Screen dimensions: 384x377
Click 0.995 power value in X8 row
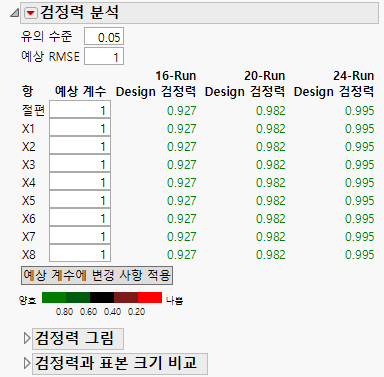coord(360,255)
